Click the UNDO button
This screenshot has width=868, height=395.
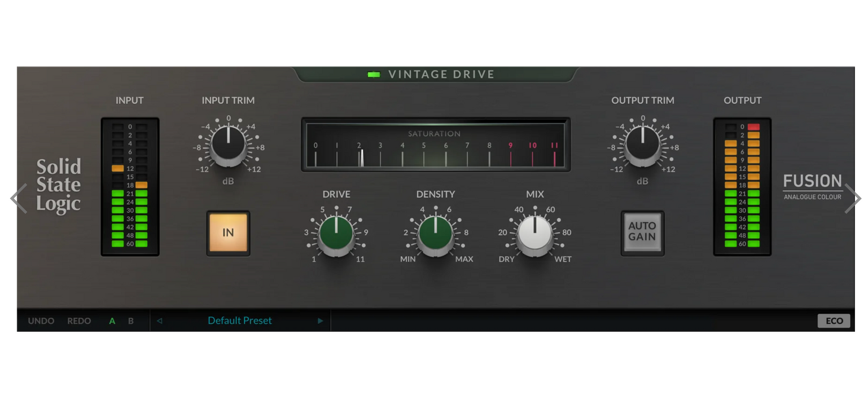click(41, 321)
